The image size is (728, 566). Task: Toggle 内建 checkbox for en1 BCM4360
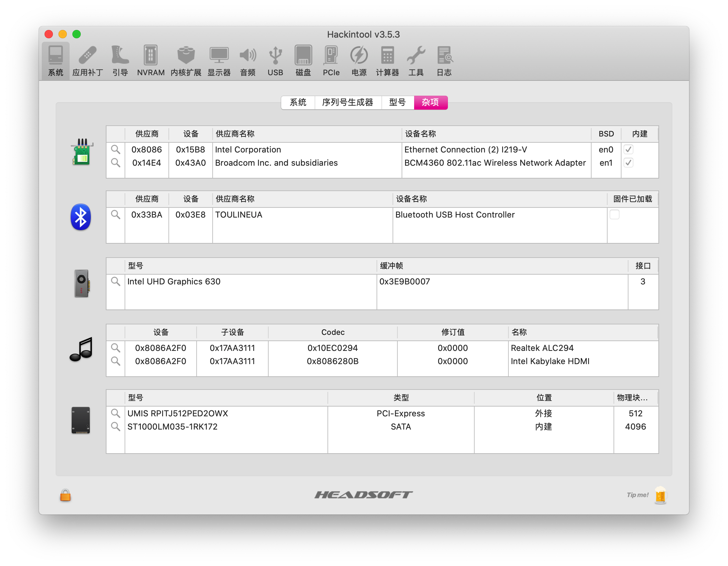coord(628,163)
